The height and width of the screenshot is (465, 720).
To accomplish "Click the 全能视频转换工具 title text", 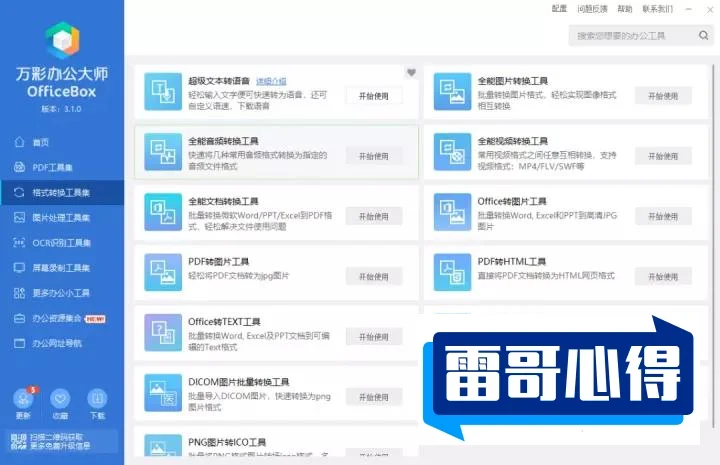I will pyautogui.click(x=512, y=141).
